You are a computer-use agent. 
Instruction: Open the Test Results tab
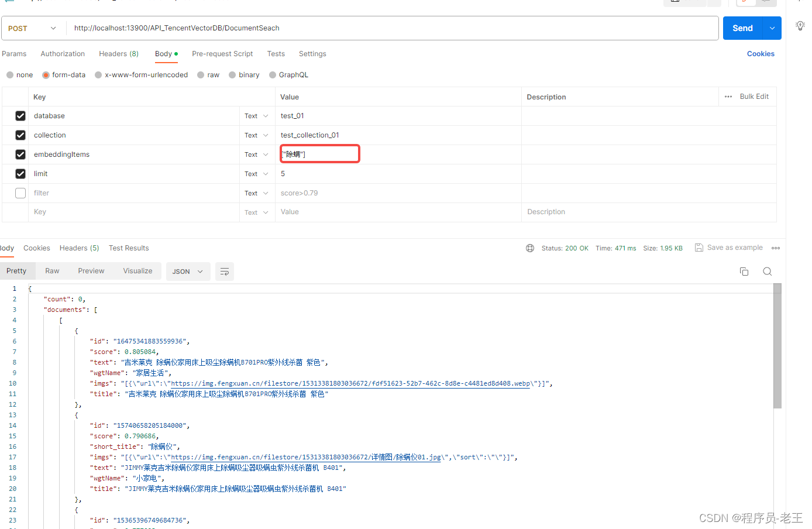[129, 248]
